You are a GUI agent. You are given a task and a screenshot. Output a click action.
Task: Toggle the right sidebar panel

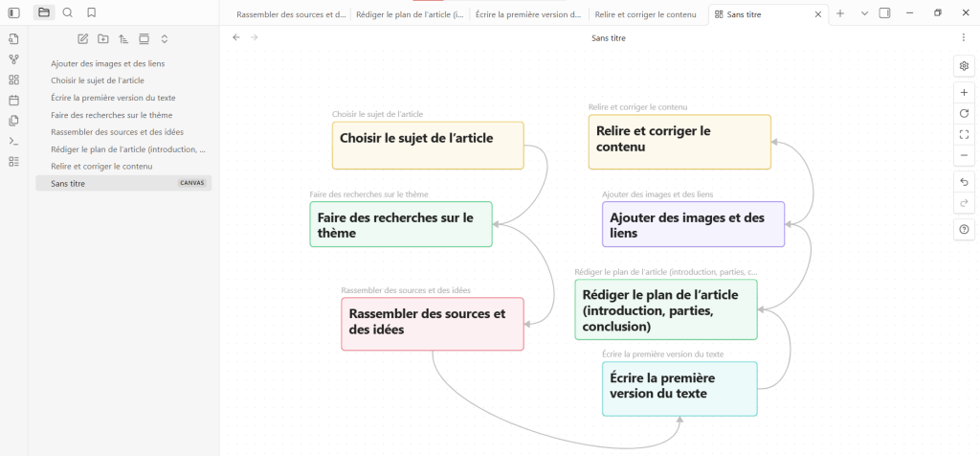click(883, 13)
